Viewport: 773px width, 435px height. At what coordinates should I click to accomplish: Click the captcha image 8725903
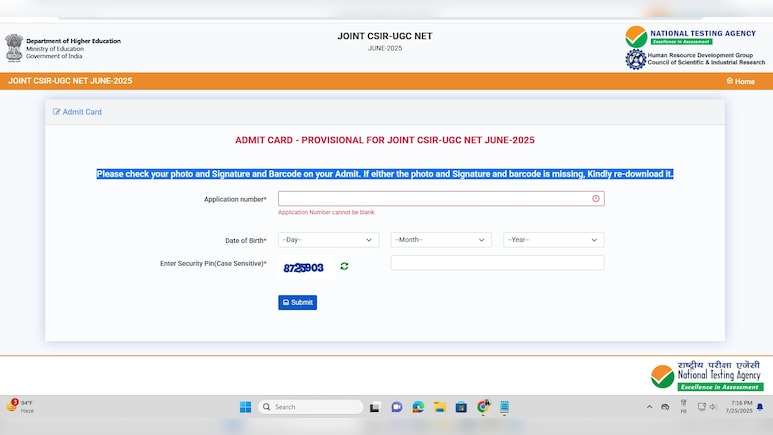pyautogui.click(x=304, y=267)
